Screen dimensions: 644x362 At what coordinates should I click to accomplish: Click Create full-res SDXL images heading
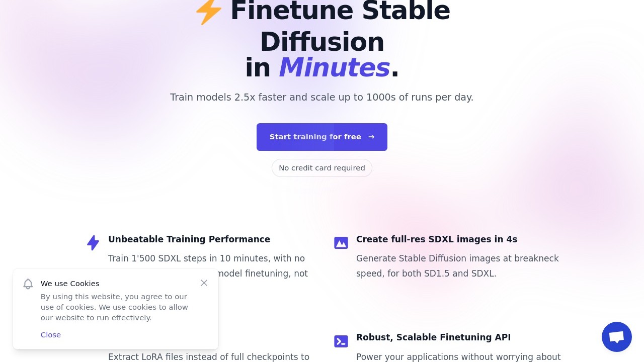click(437, 239)
